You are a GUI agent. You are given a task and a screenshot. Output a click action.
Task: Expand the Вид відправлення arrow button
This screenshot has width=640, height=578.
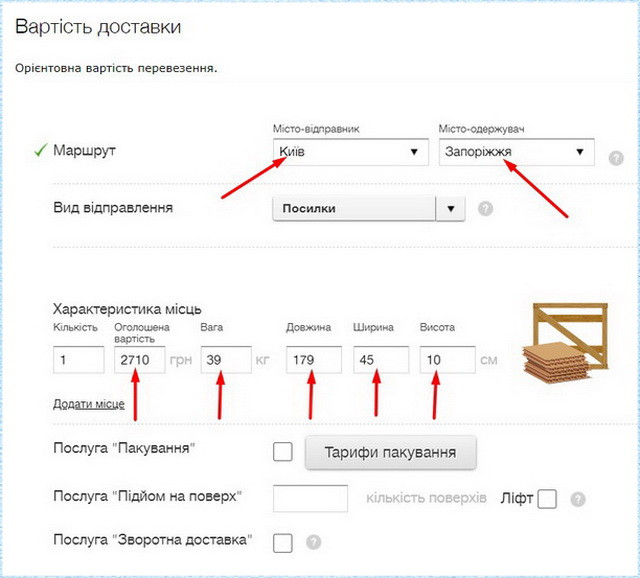click(x=451, y=208)
